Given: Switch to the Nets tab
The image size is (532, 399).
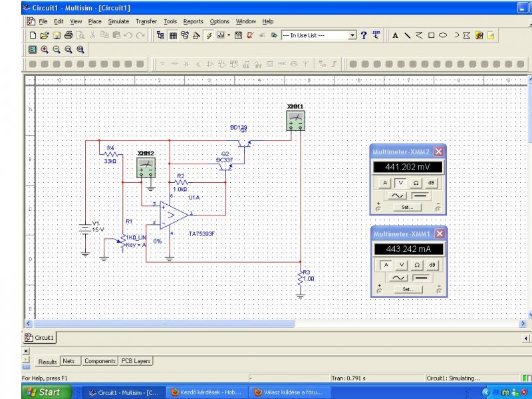Looking at the screenshot, I should pyautogui.click(x=68, y=361).
